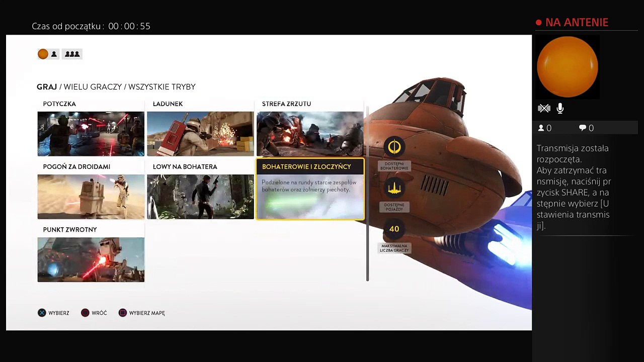Toggle the crossed-out camera icon

tap(544, 108)
